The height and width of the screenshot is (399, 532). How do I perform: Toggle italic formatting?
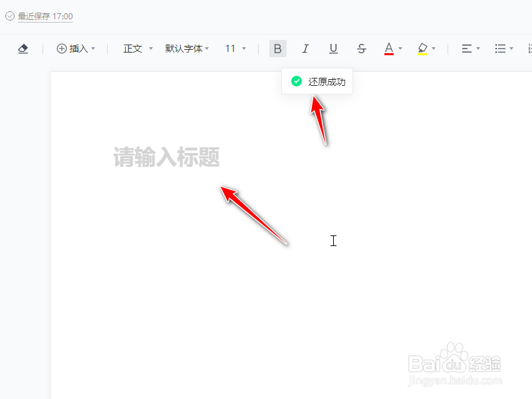coord(305,49)
